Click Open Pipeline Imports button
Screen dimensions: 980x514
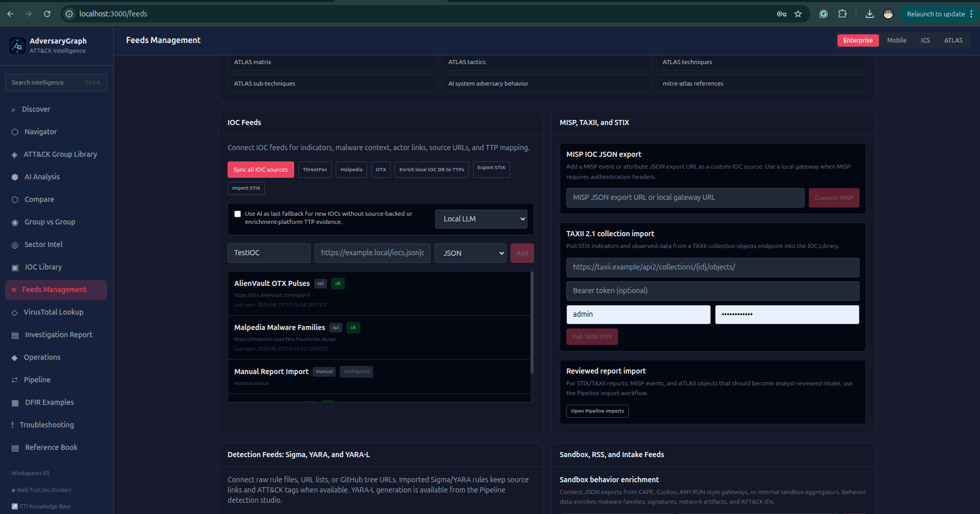point(598,411)
